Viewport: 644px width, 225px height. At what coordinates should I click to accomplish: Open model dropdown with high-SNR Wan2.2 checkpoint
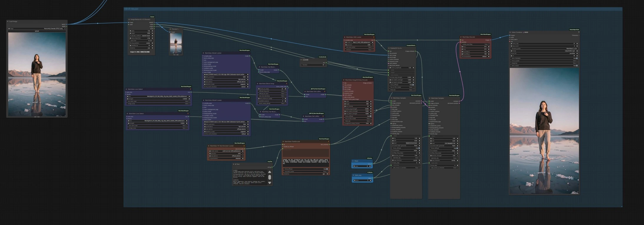[226, 74]
